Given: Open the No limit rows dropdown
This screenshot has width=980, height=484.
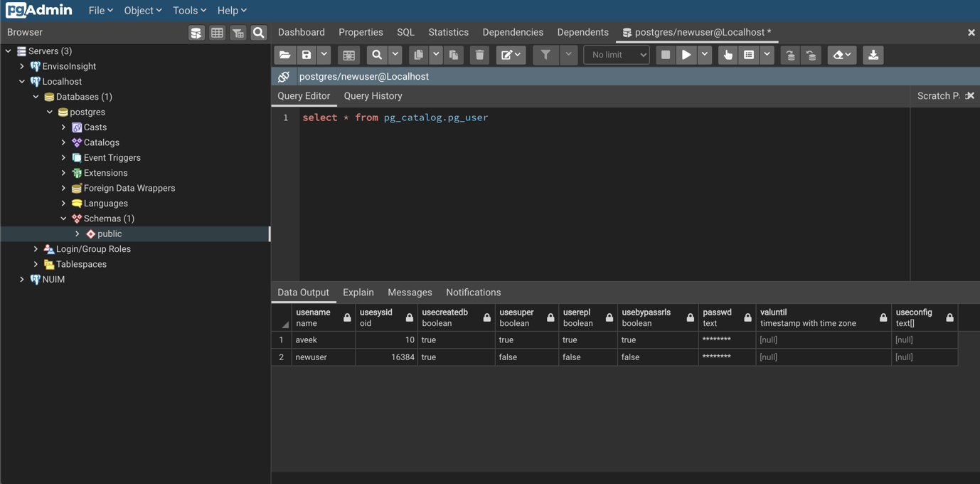Looking at the screenshot, I should coord(616,55).
